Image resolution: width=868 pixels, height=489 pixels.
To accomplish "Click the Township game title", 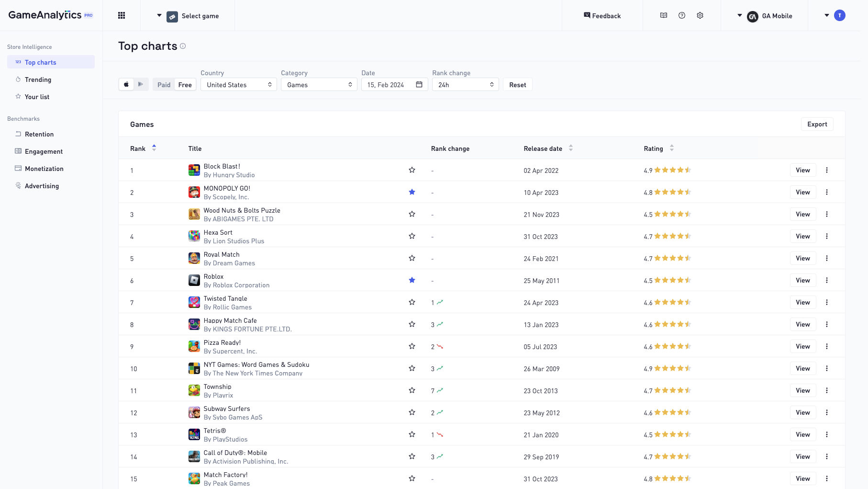I will pyautogui.click(x=217, y=387).
